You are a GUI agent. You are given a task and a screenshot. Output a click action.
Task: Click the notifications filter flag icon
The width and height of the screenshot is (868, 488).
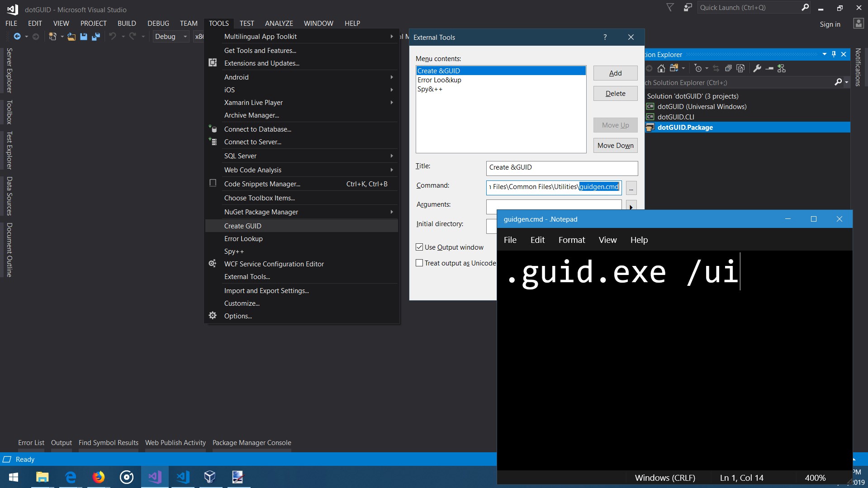coord(670,7)
